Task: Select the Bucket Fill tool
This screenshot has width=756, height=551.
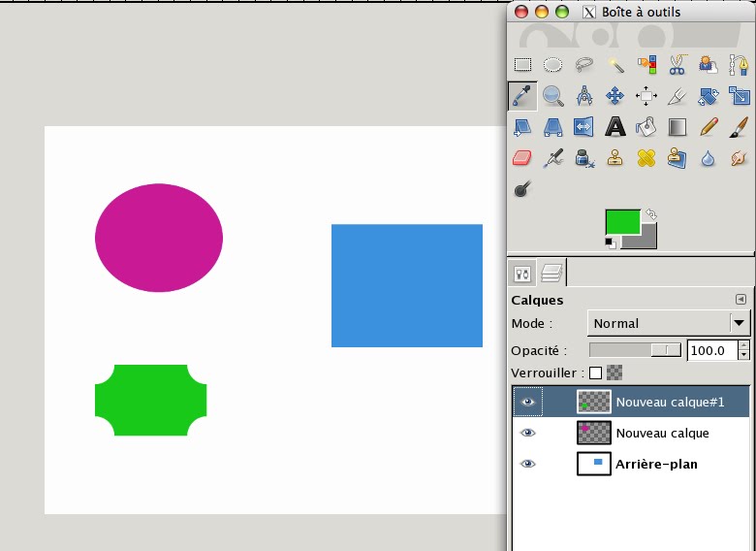Action: tap(646, 127)
